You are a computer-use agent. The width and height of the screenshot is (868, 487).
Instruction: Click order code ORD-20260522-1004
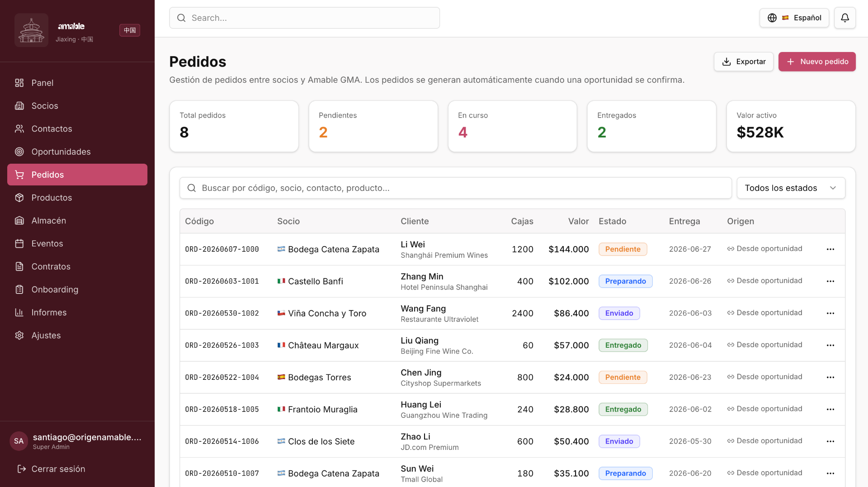pos(222,378)
